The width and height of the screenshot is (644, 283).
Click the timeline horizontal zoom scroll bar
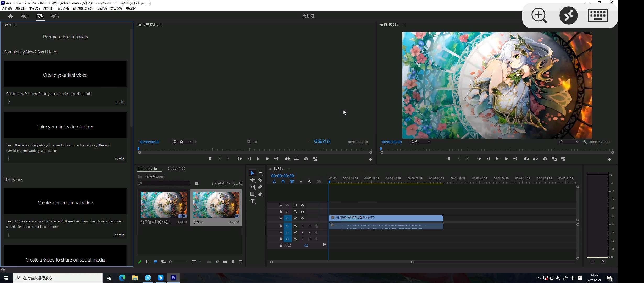(x=342, y=262)
